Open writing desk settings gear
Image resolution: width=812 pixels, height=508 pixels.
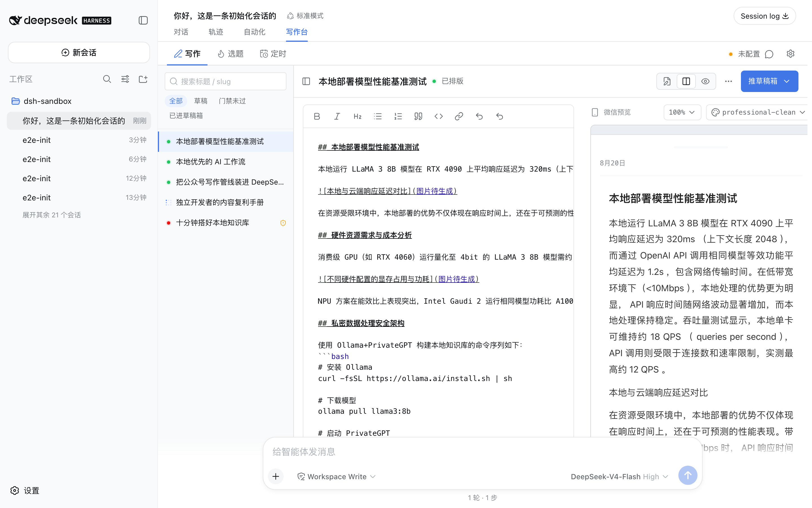point(790,54)
